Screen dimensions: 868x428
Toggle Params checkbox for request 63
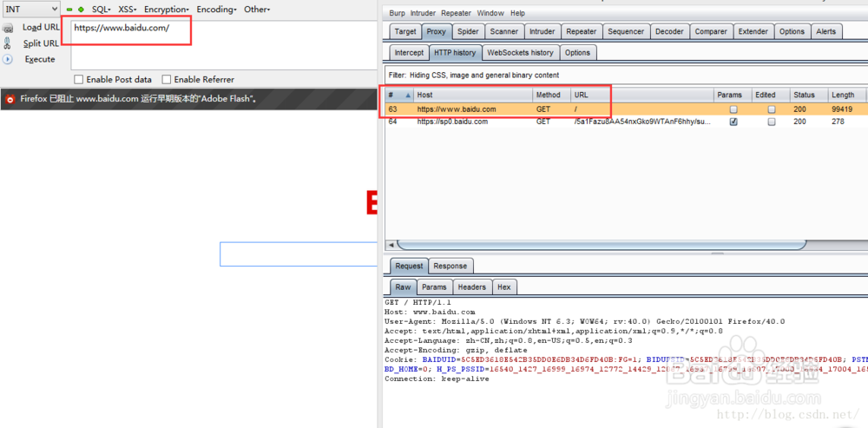(x=733, y=109)
